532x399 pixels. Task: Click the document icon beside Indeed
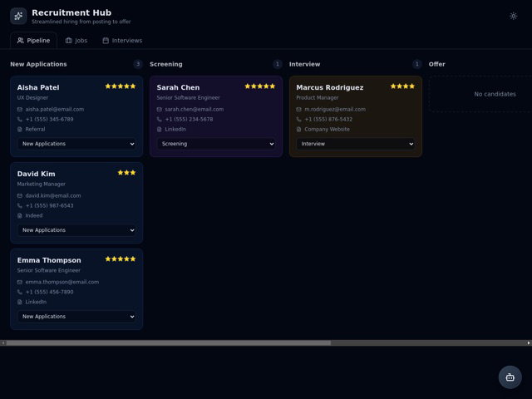20,216
